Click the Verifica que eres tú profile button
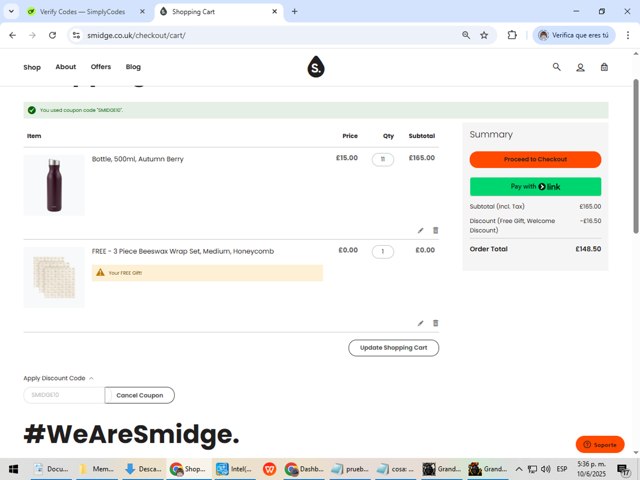640x480 pixels. (573, 35)
